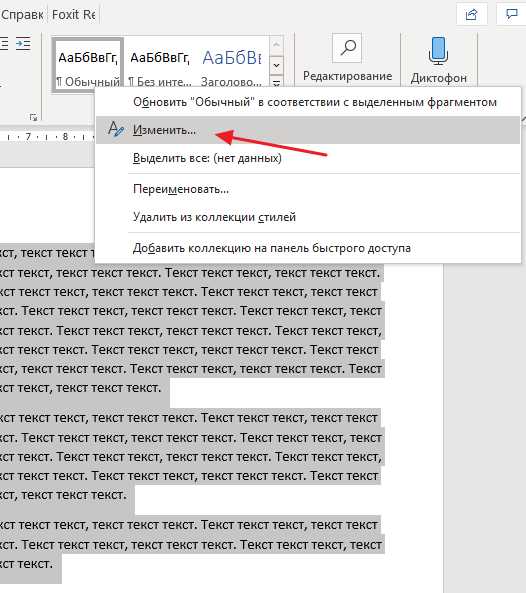Click the list alignment icon beside indent

3,44
